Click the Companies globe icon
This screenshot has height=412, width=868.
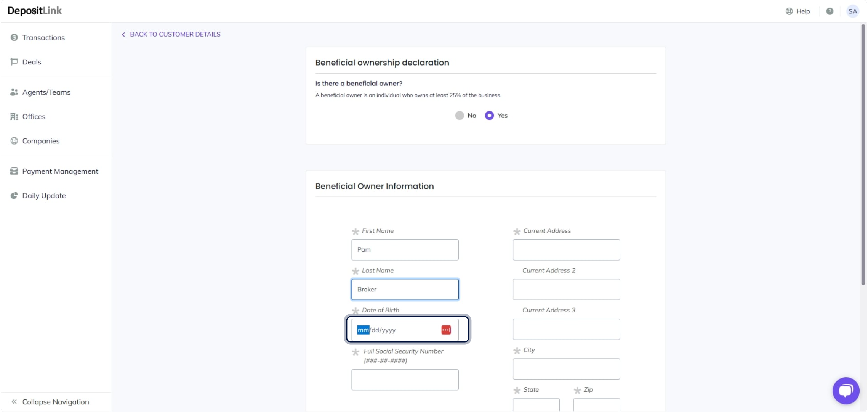click(x=14, y=141)
